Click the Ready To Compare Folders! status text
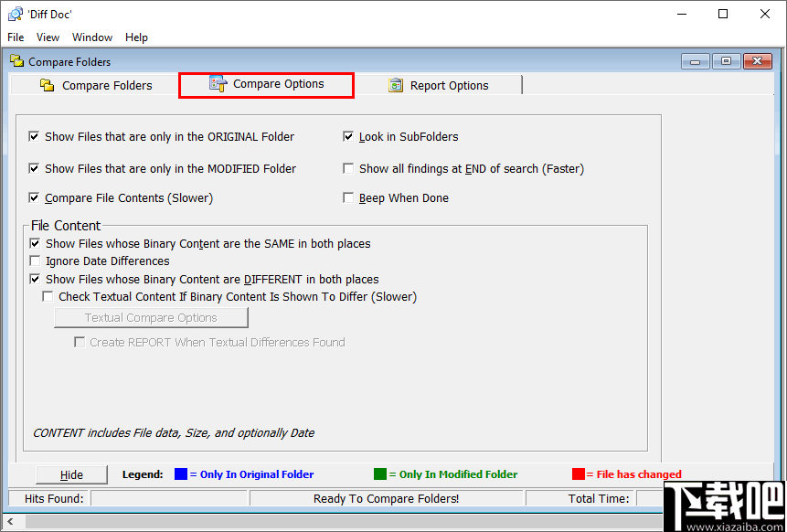 [386, 498]
